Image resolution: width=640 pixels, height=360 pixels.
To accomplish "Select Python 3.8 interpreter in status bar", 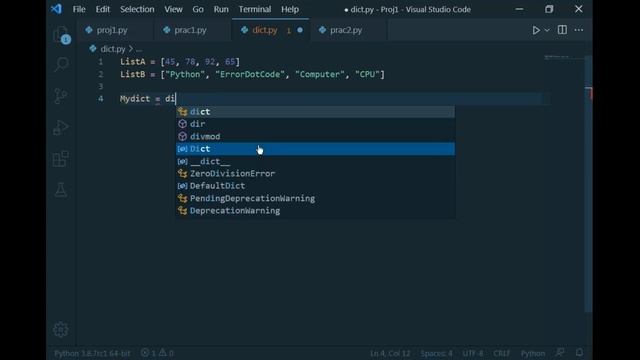I will pos(92,353).
